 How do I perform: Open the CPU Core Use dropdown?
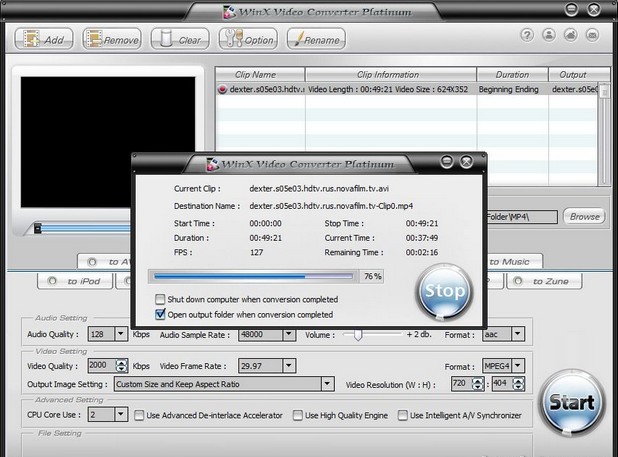121,414
